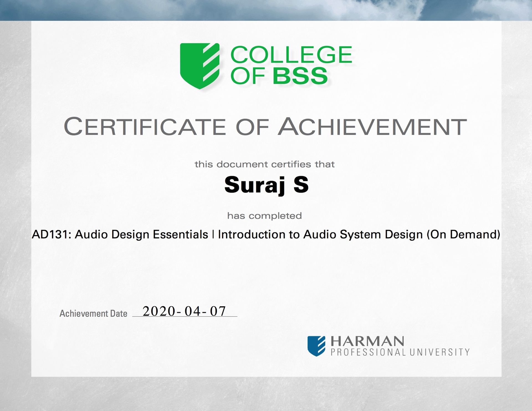Click the date value '2020-04-07'

point(184,311)
